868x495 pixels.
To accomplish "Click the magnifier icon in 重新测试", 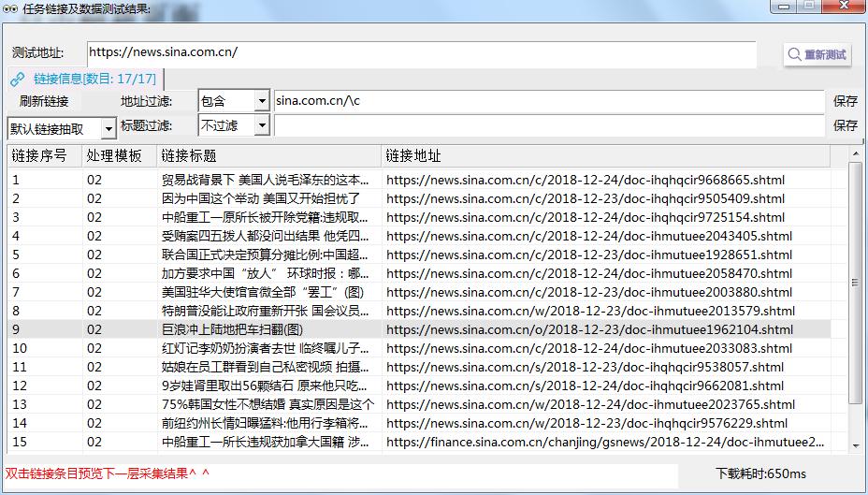I will pos(794,54).
